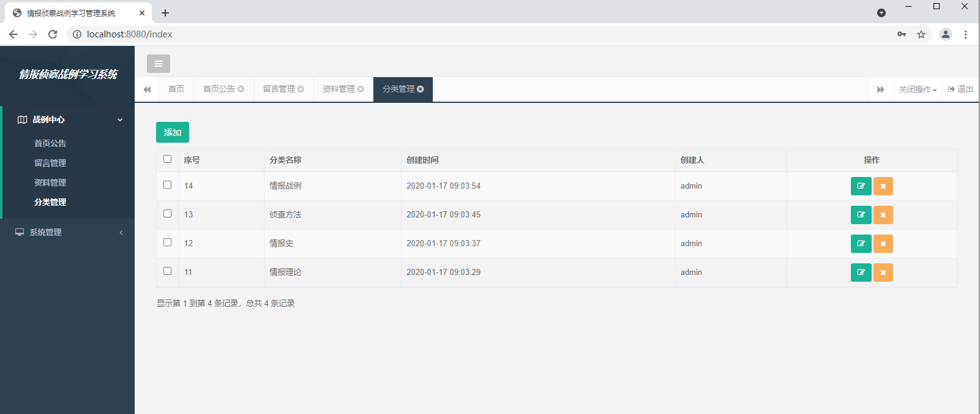Delete the 情报理论 category row
This screenshot has width=980, height=414.
click(x=883, y=273)
